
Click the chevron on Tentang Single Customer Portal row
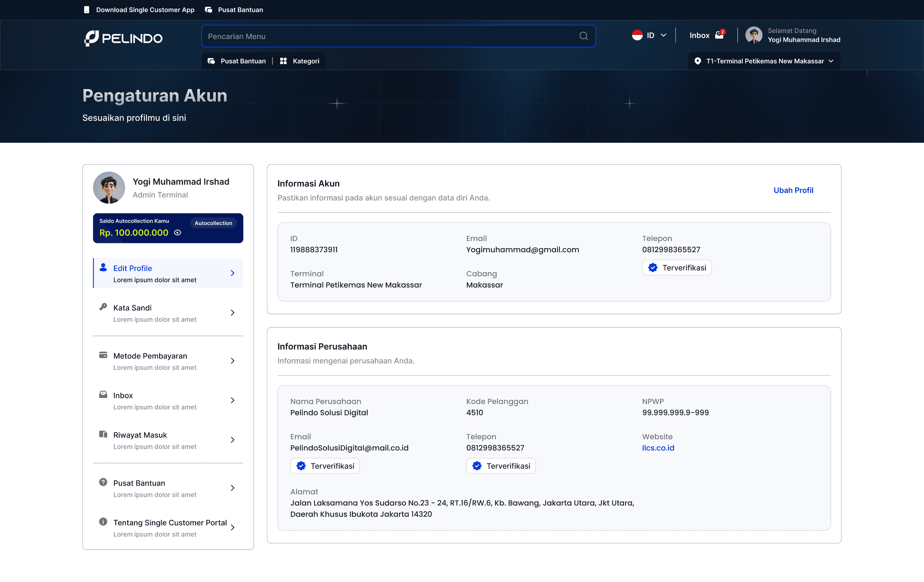232,528
